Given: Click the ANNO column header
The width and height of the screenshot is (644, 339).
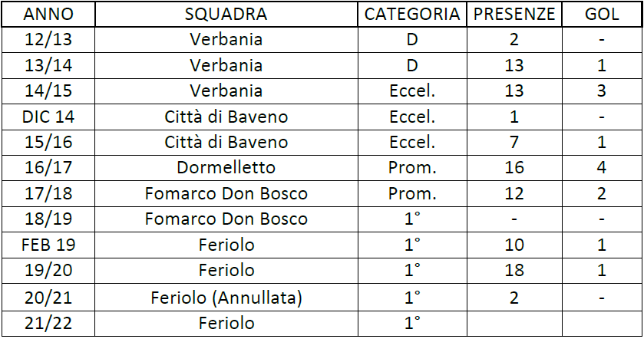Looking at the screenshot, I should click(x=48, y=15).
